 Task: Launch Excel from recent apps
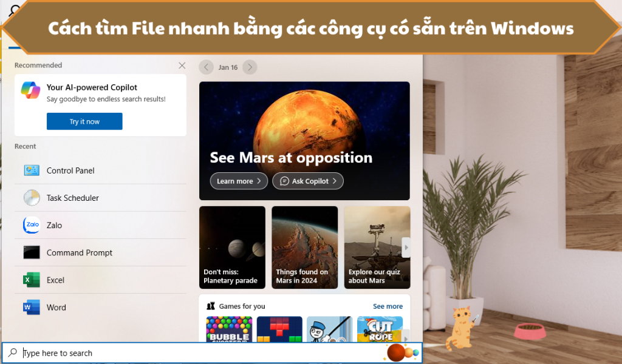55,280
